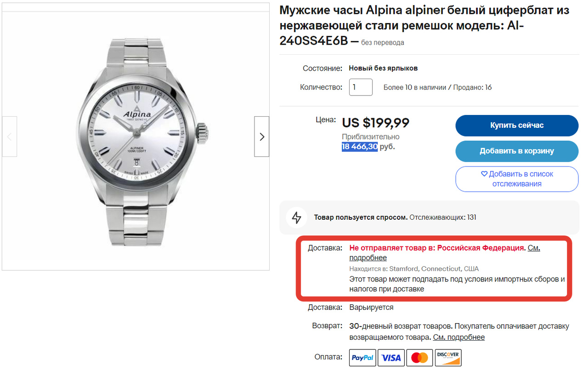The width and height of the screenshot is (588, 371).
Task: Focus the Количество quantity input field
Action: pos(361,87)
